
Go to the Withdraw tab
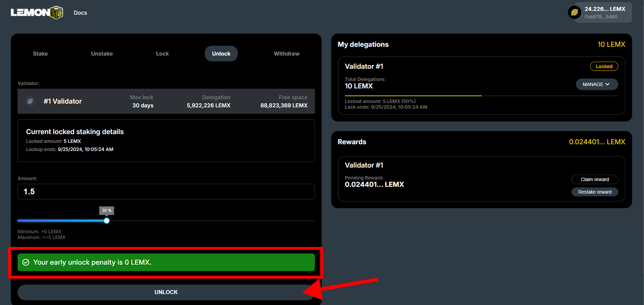click(x=286, y=53)
